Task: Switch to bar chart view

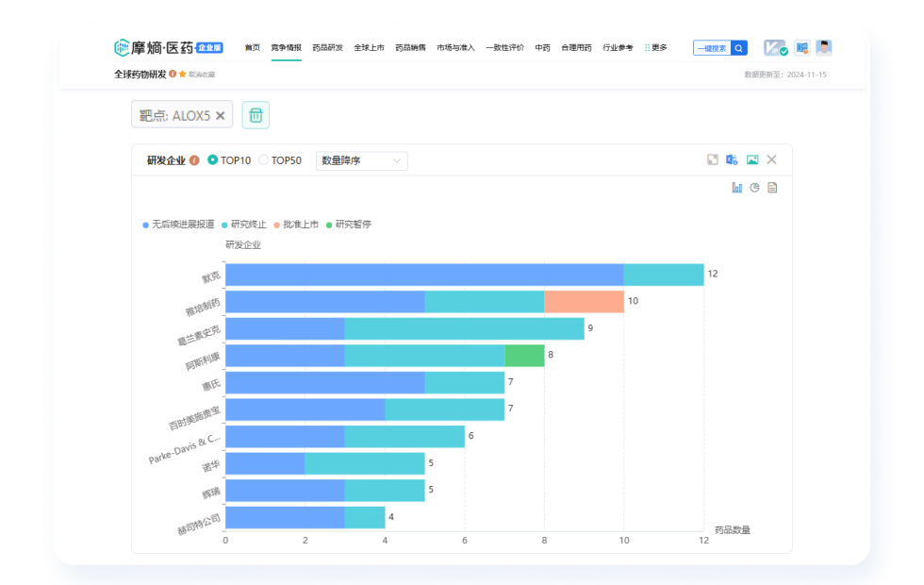Action: tap(737, 188)
